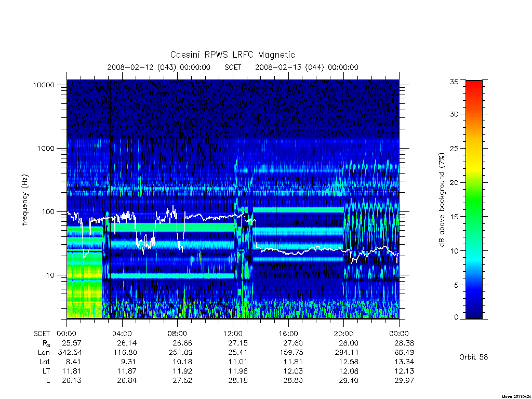Viewport: 532px width, 399px height.
Task: Click the Lon value 159.75
Action: [291, 353]
